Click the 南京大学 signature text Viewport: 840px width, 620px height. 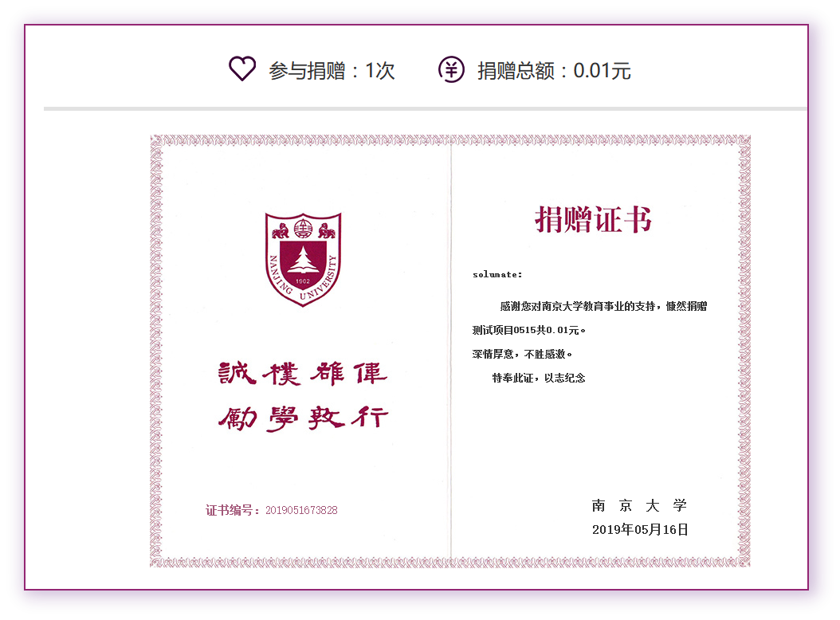[x=639, y=505]
